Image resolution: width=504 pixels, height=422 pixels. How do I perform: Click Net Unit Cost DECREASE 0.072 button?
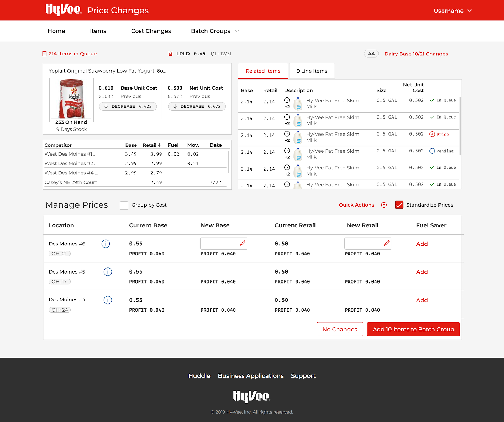(197, 106)
